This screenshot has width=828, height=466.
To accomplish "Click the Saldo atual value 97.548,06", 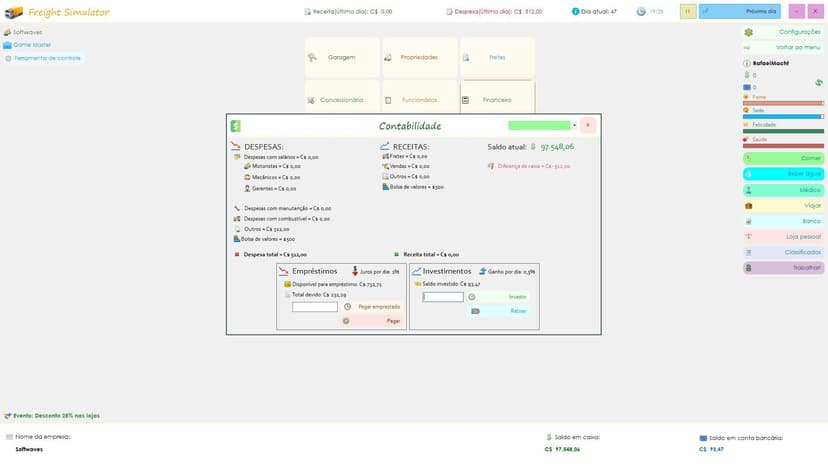I will click(557, 146).
